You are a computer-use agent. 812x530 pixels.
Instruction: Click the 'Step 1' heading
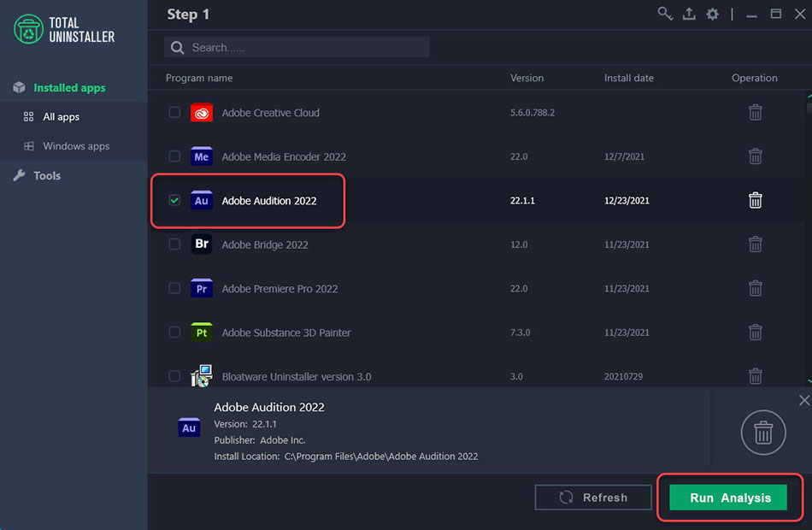click(188, 15)
